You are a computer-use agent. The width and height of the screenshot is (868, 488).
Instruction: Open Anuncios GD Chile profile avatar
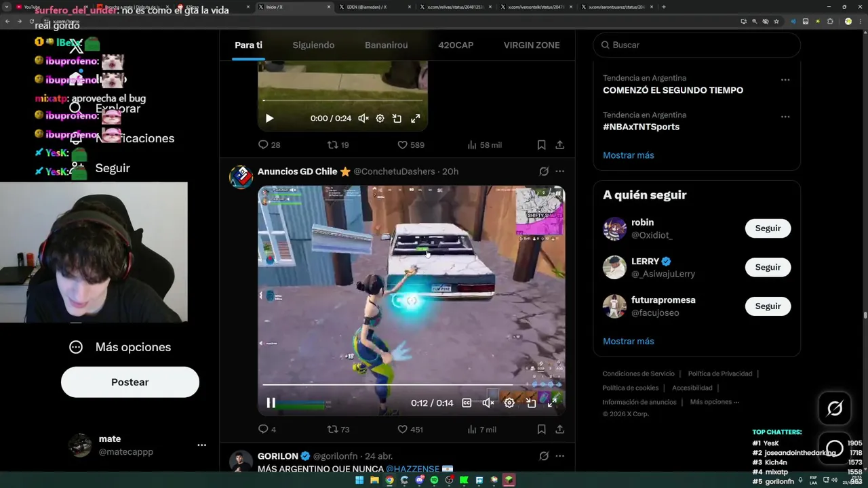tap(241, 177)
